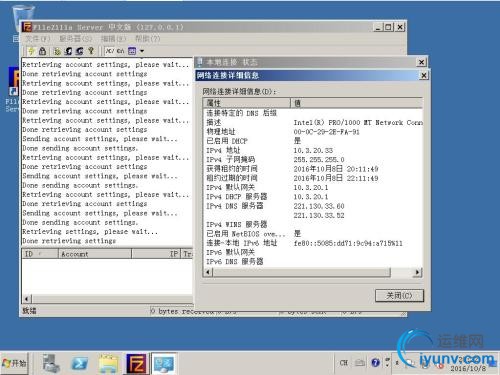
Task: Open the 服务器(S) menu
Action: (75, 39)
